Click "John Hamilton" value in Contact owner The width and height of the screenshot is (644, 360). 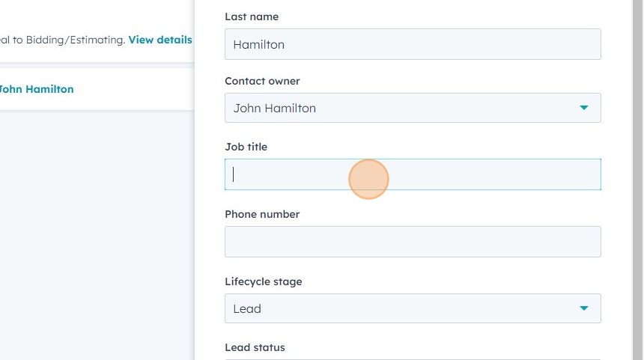274,108
